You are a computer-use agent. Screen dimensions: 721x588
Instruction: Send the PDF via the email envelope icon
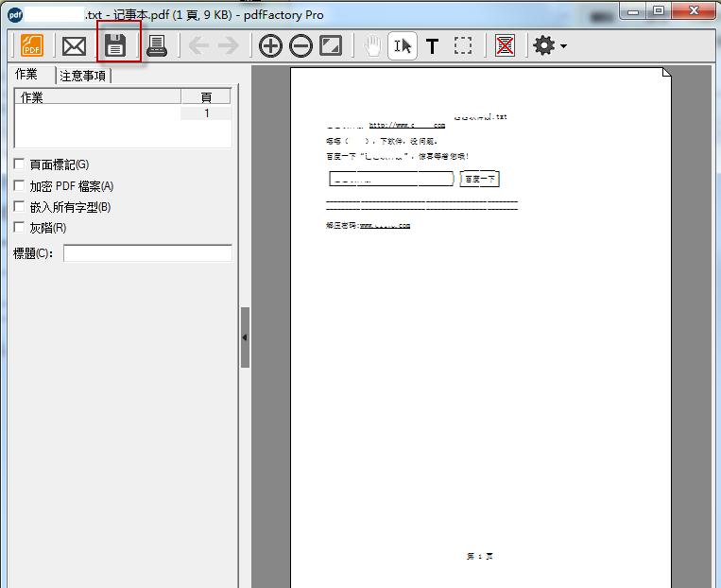[x=74, y=45]
